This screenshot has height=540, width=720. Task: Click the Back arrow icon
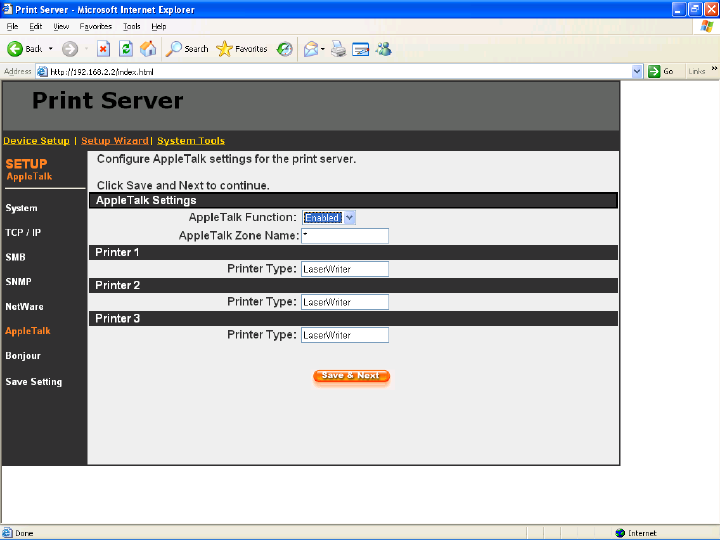pyautogui.click(x=15, y=49)
